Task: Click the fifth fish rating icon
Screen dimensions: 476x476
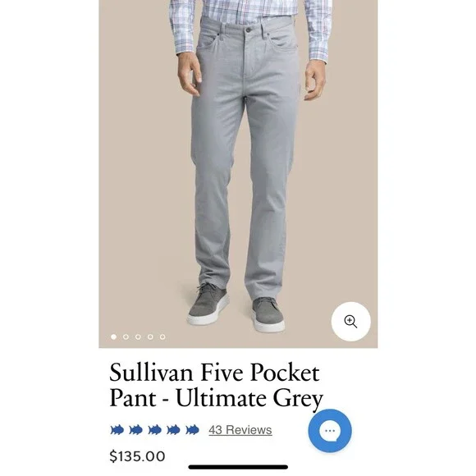Action: pos(192,430)
